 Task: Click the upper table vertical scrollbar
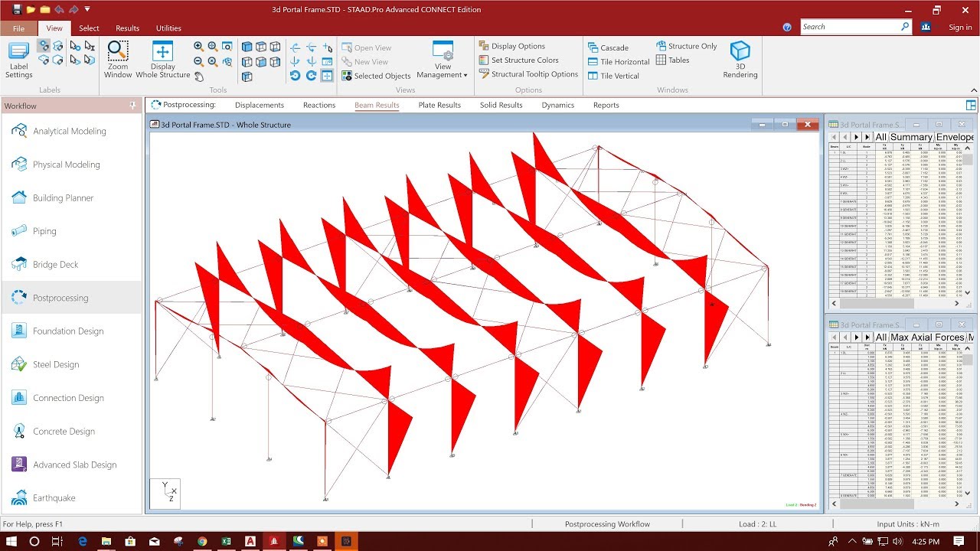pos(968,222)
